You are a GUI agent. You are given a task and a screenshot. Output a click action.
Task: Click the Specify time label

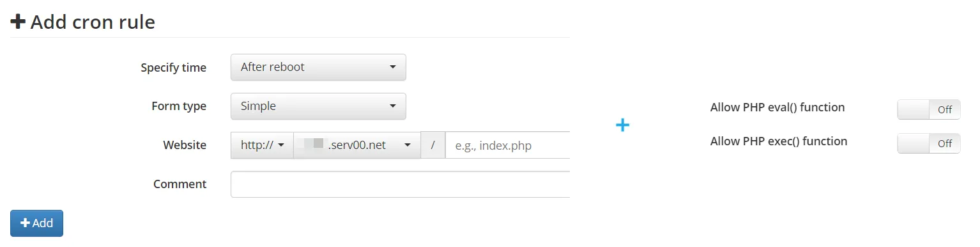pos(173,68)
